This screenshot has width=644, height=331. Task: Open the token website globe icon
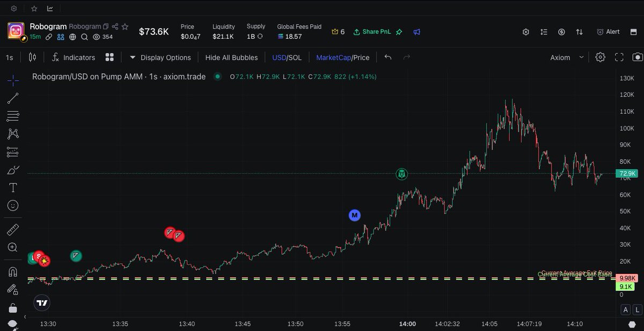(x=72, y=37)
